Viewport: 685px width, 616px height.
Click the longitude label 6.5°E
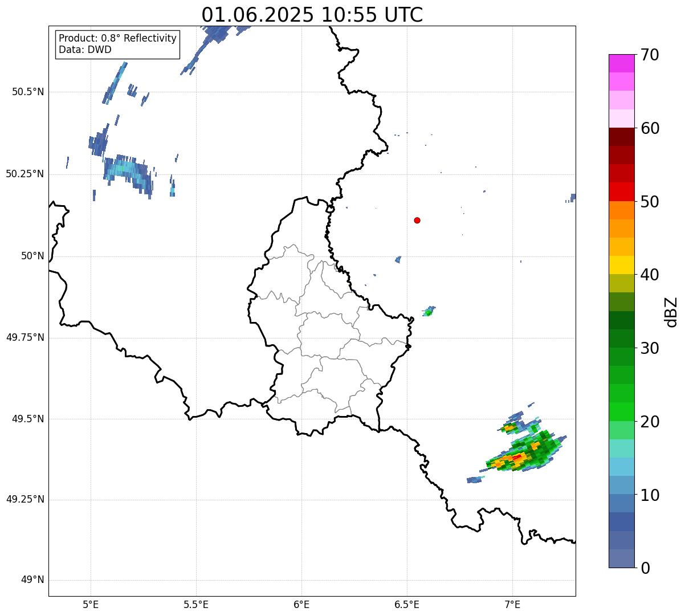pos(407,604)
